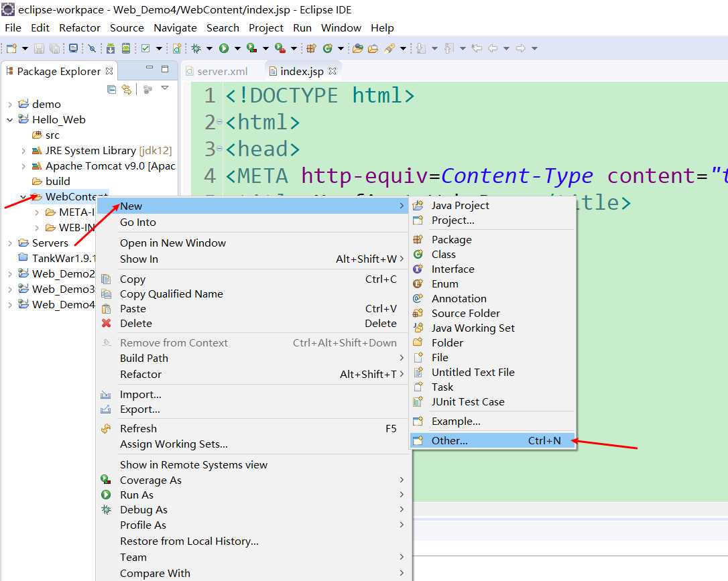This screenshot has width=728, height=581.
Task: Open a Terminal from the toolbar
Action: [73, 48]
